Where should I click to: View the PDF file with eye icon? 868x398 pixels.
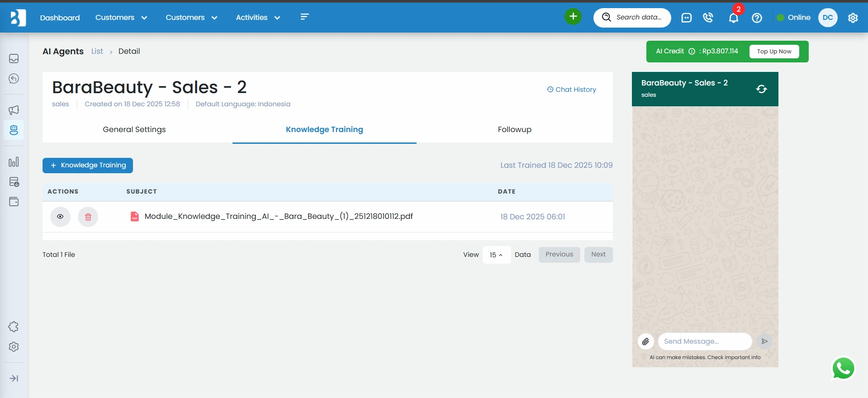coord(60,217)
